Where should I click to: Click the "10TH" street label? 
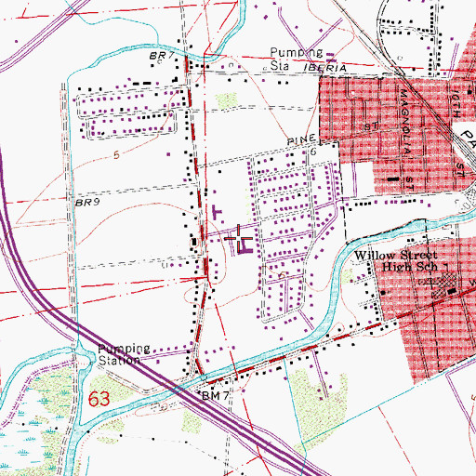[457, 103]
